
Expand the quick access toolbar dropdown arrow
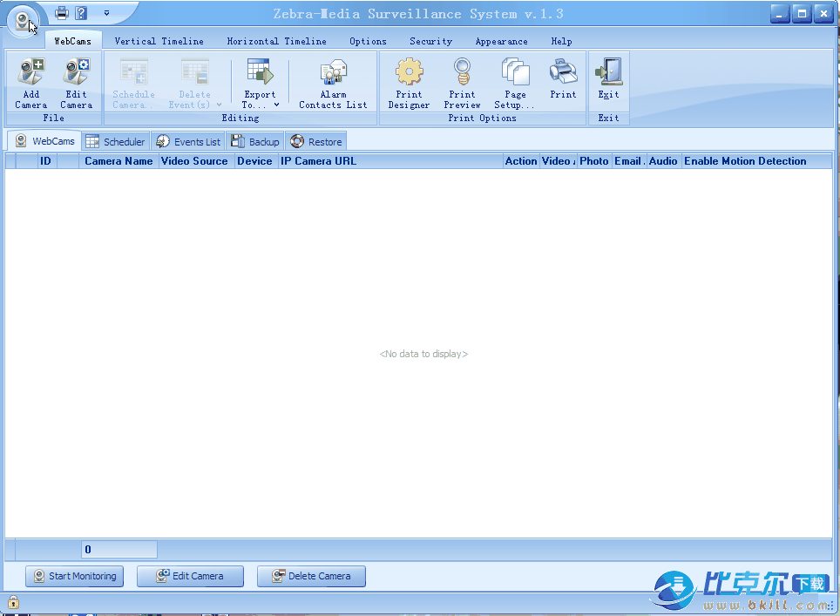(x=106, y=13)
